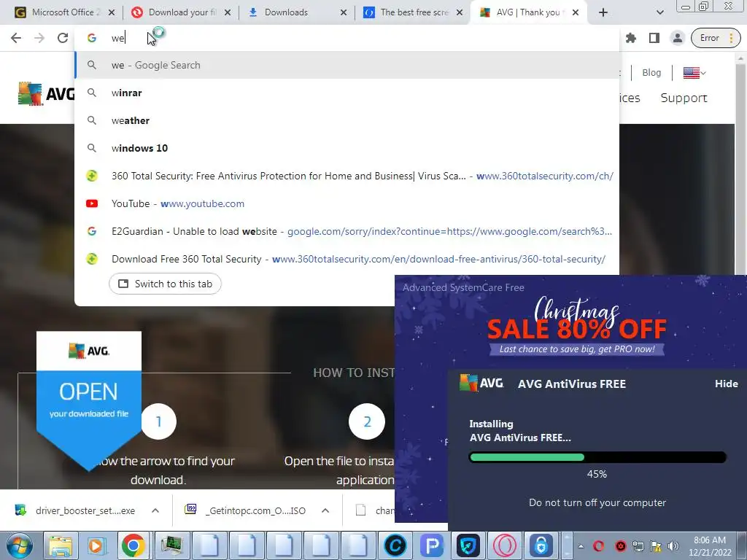
Task: Close the Downloads tab
Action: (344, 12)
